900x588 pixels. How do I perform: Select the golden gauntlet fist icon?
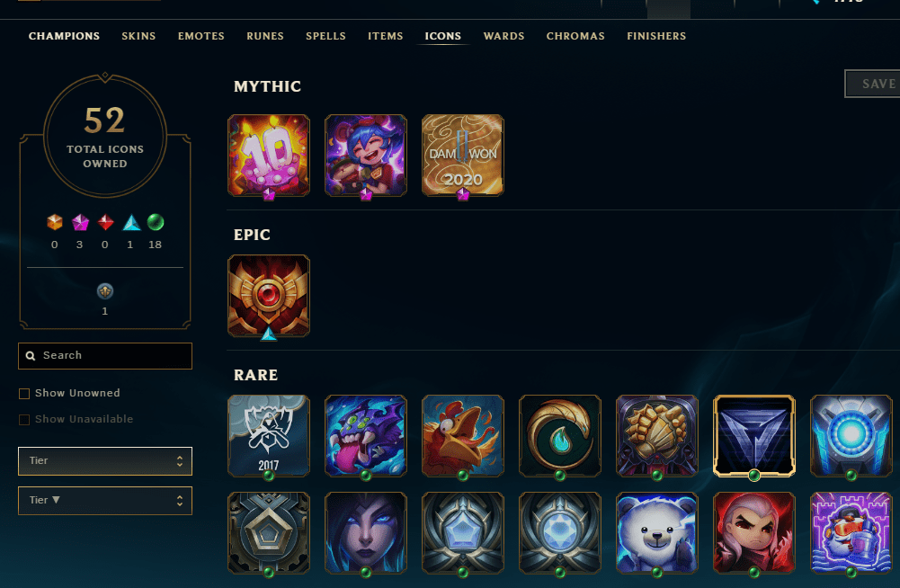coord(657,436)
